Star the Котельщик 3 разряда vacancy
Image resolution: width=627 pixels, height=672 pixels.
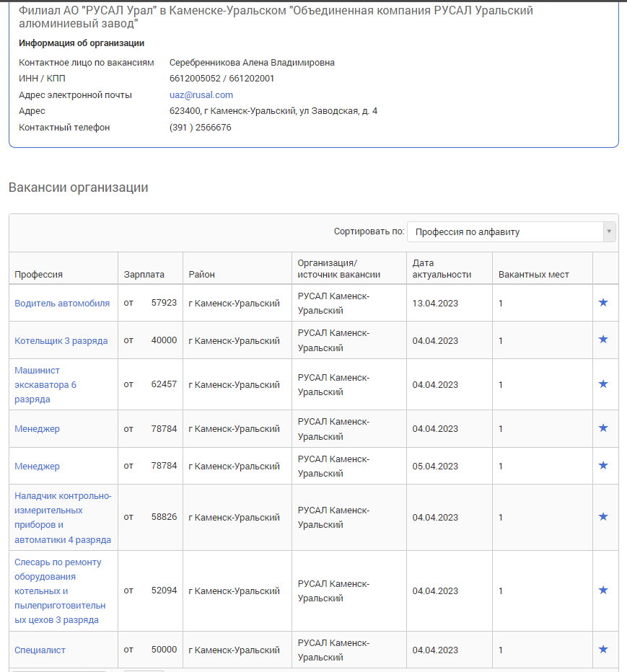click(603, 340)
